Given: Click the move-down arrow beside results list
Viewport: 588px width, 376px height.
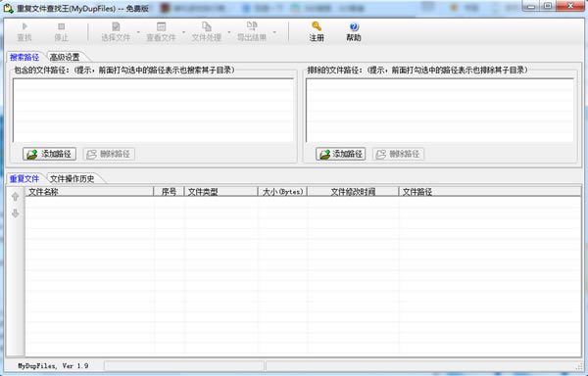Looking at the screenshot, I should pyautogui.click(x=15, y=213).
